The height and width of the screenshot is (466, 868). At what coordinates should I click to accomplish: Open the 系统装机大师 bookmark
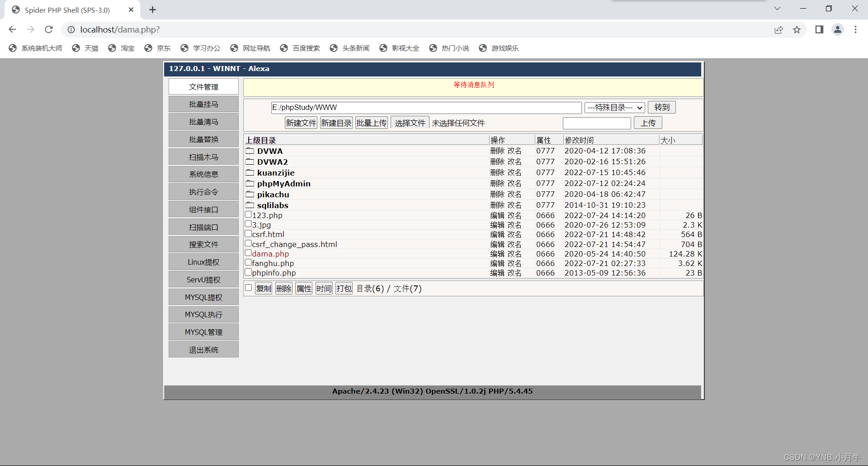pyautogui.click(x=36, y=48)
